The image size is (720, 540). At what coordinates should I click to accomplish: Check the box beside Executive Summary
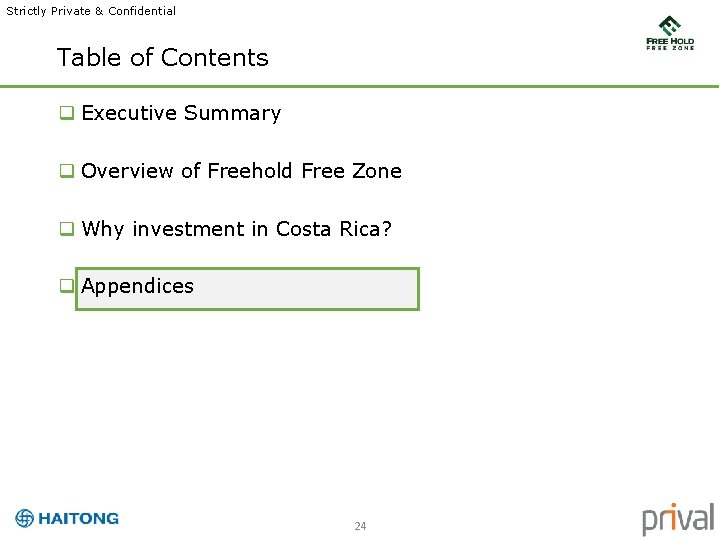[x=67, y=112]
